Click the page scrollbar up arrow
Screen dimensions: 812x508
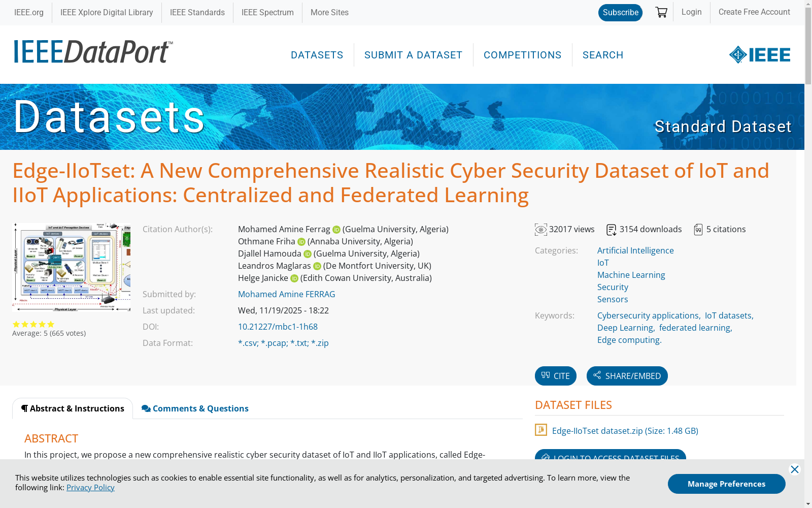coord(808,4)
